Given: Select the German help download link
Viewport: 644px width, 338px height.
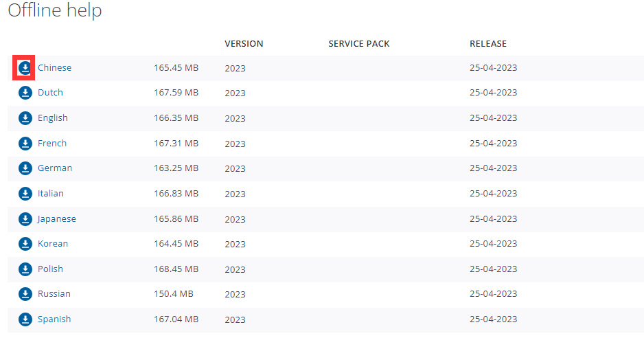Looking at the screenshot, I should tap(55, 168).
